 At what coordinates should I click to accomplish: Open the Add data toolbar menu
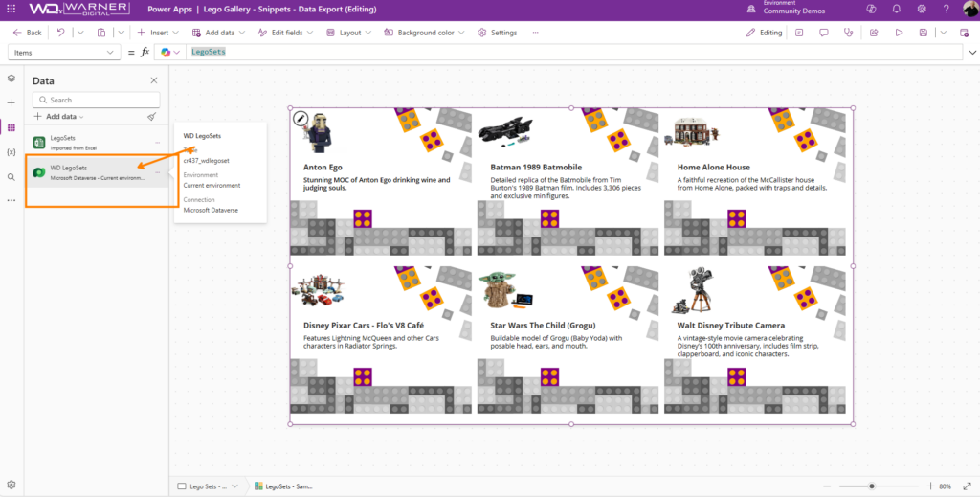tap(218, 33)
